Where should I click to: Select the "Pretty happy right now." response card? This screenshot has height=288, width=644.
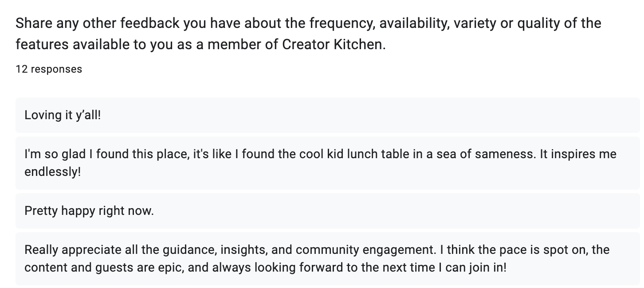(327, 211)
